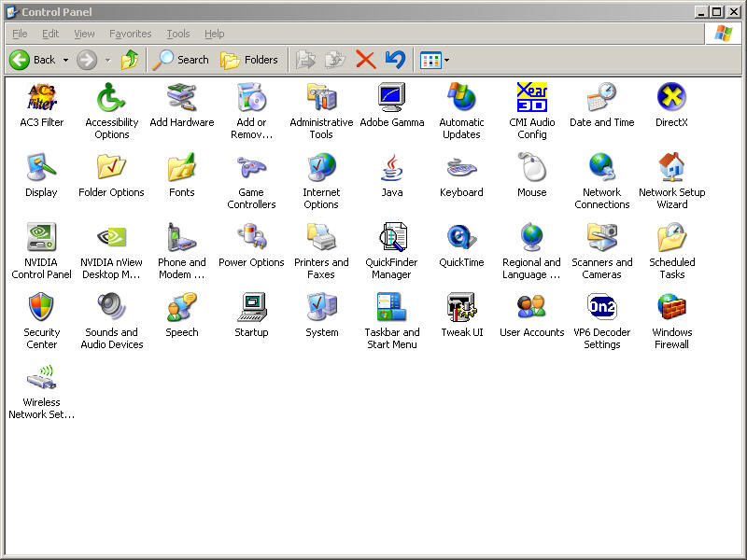Open Sounds and Audio Devices

(x=111, y=321)
